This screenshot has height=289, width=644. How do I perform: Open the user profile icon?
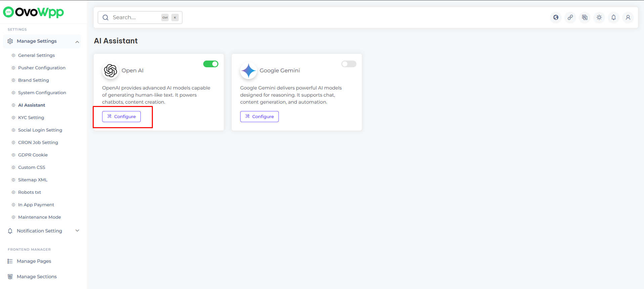(x=628, y=17)
